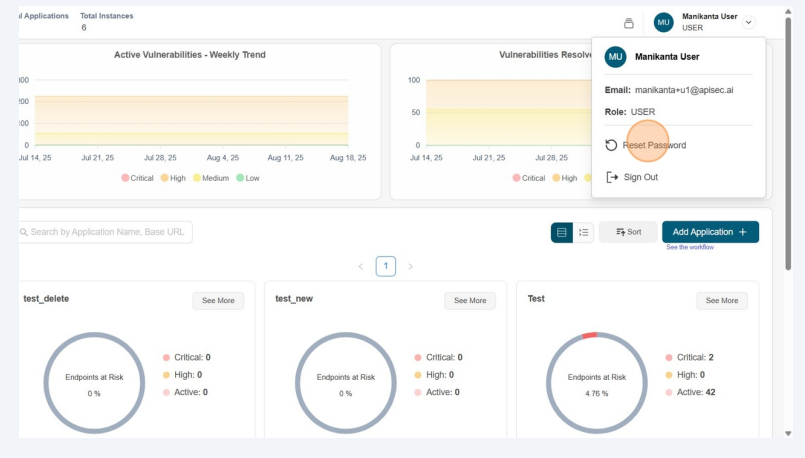805x458 pixels.
Task: Toggle Low series color swatch in legend
Action: (x=240, y=178)
